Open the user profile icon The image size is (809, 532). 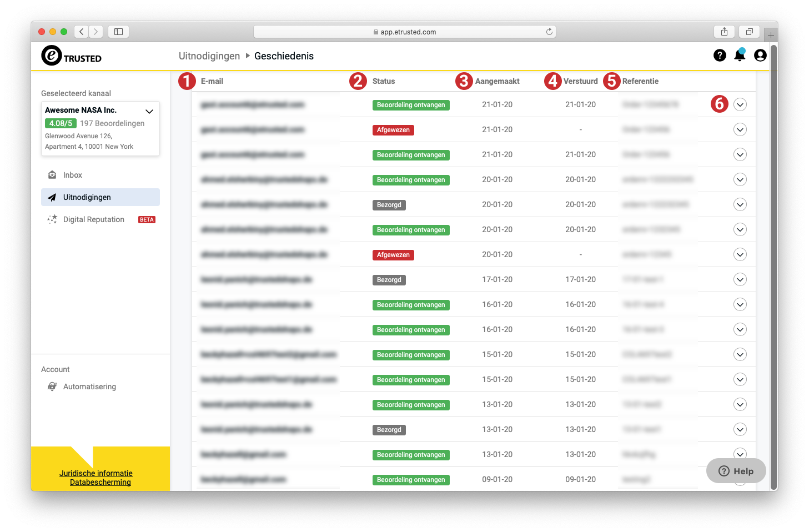(x=760, y=56)
